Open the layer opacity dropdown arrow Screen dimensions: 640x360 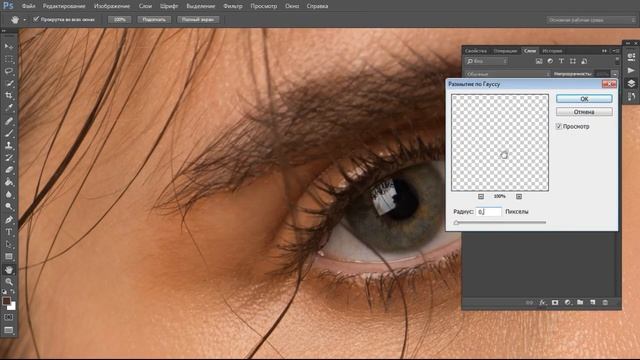pos(615,74)
